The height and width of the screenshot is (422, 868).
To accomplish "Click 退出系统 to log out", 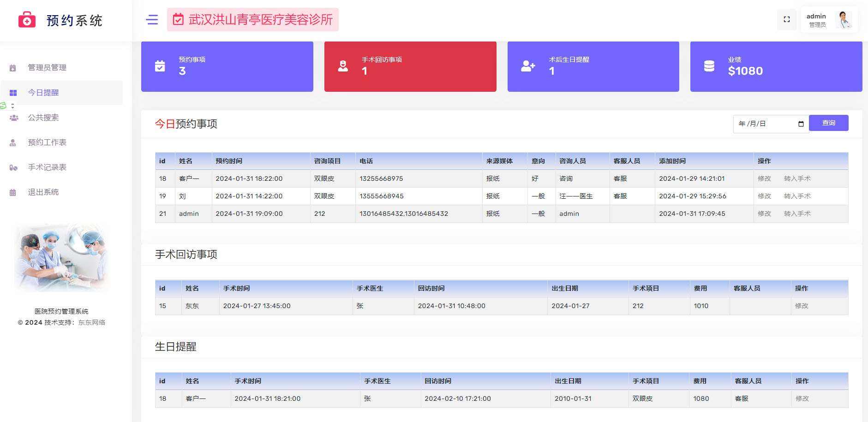I will [x=43, y=192].
